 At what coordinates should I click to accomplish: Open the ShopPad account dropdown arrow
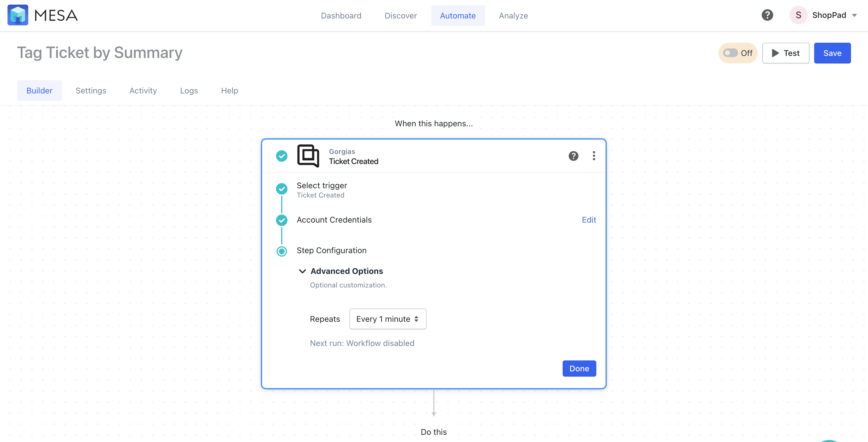[x=854, y=16]
